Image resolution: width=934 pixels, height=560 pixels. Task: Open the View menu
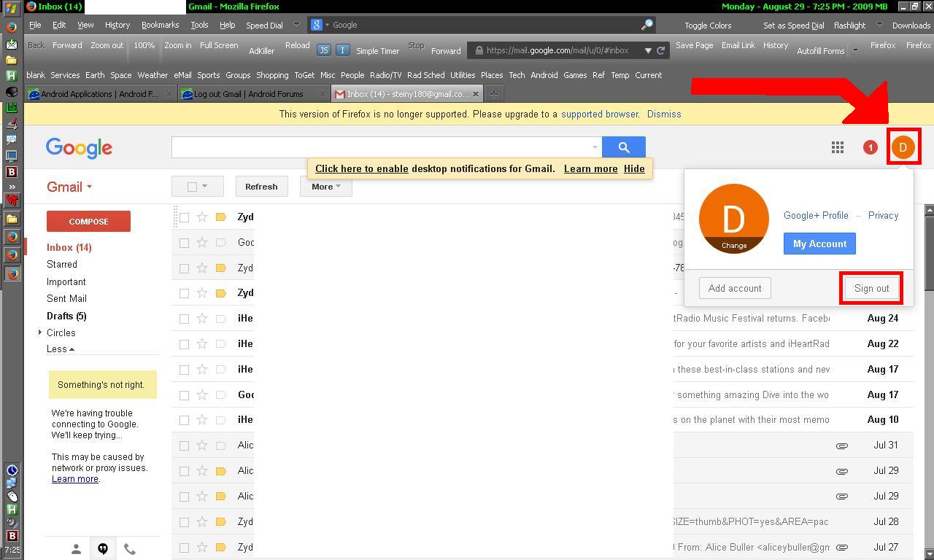85,25
